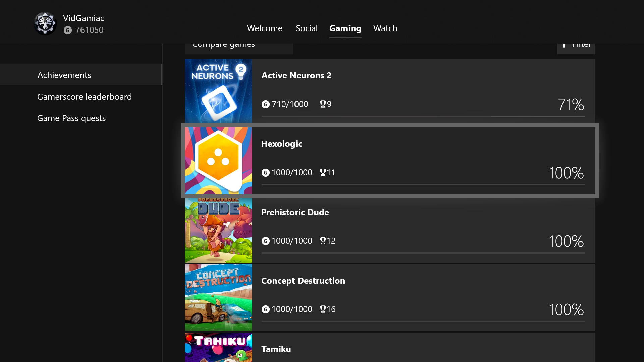Click the gamerscore G icon under VidGamiac
This screenshot has width=644, height=362.
point(68,30)
